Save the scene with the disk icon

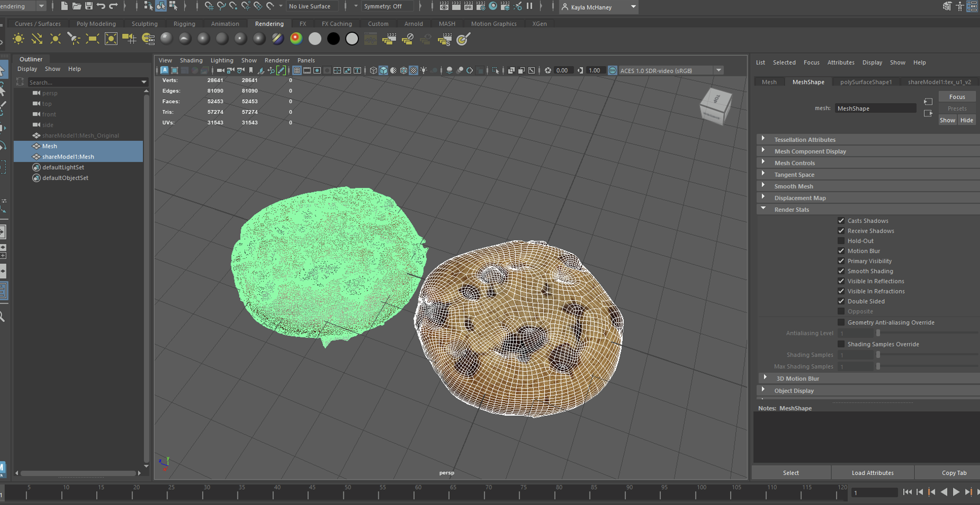point(89,6)
